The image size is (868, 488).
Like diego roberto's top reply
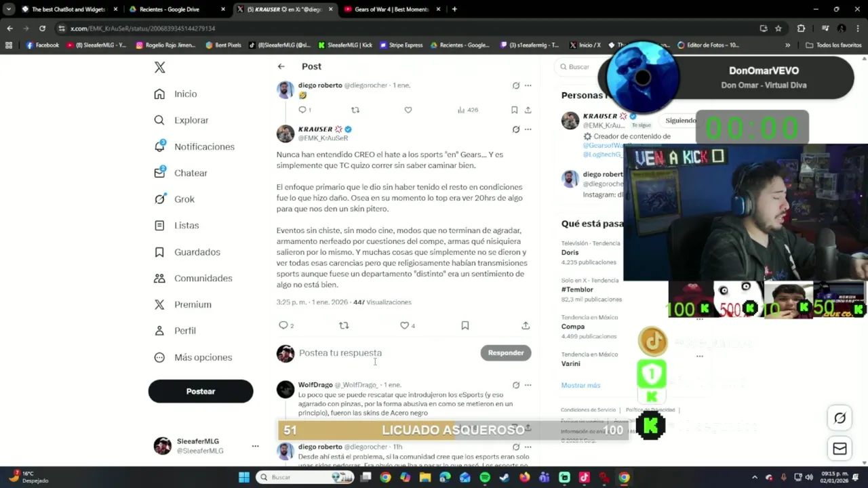408,110
